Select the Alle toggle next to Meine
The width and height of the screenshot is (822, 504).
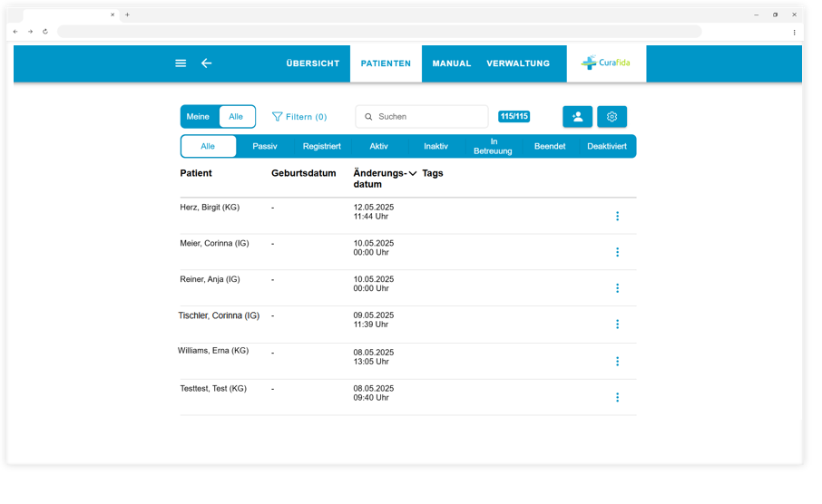(x=237, y=117)
